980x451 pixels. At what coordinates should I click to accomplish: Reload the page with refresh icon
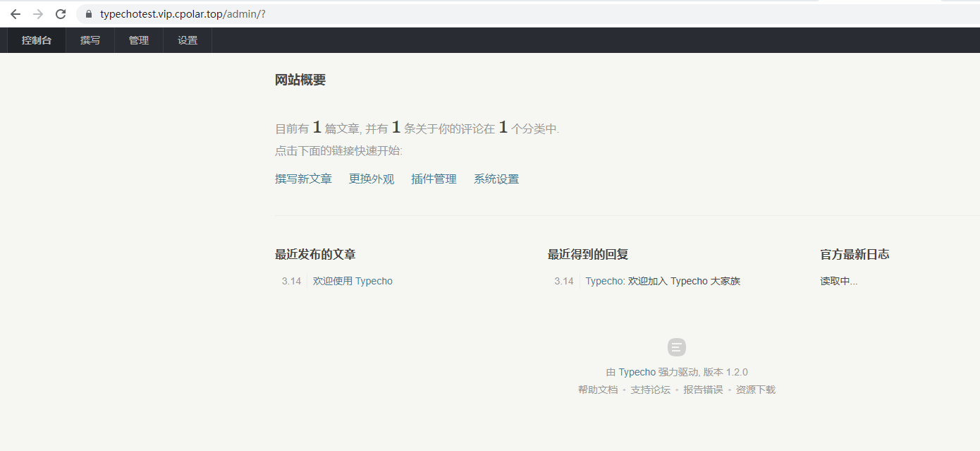click(61, 13)
